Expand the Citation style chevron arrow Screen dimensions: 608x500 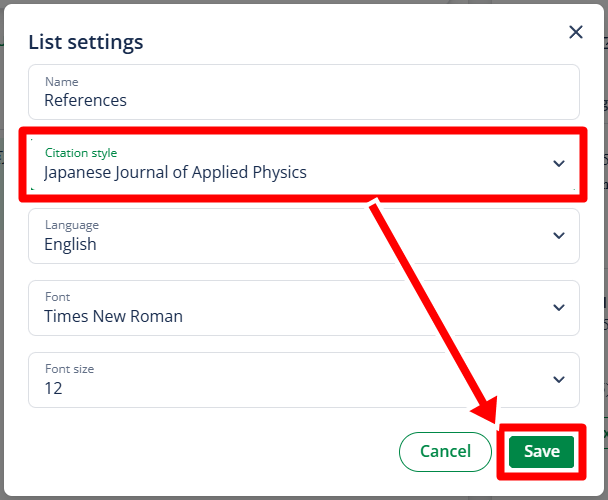coord(558,164)
